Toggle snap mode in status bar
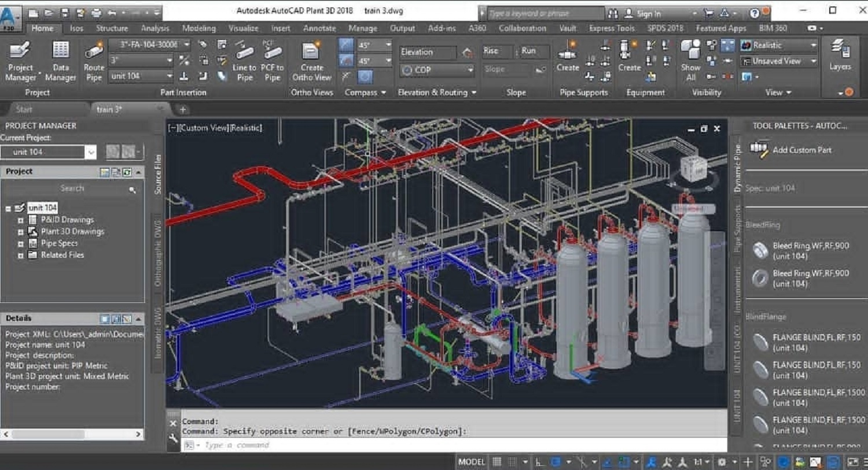The width and height of the screenshot is (868, 470). point(512,462)
